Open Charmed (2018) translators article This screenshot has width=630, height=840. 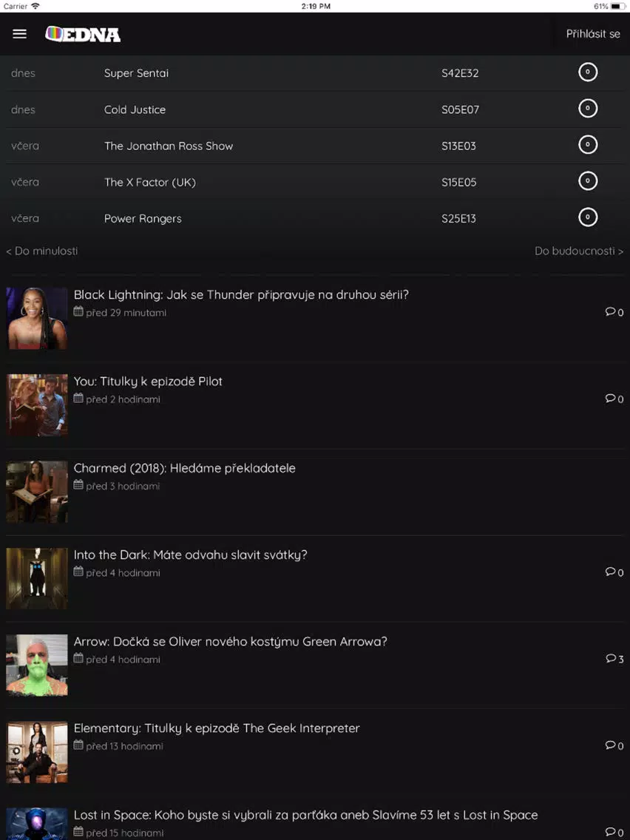(184, 469)
